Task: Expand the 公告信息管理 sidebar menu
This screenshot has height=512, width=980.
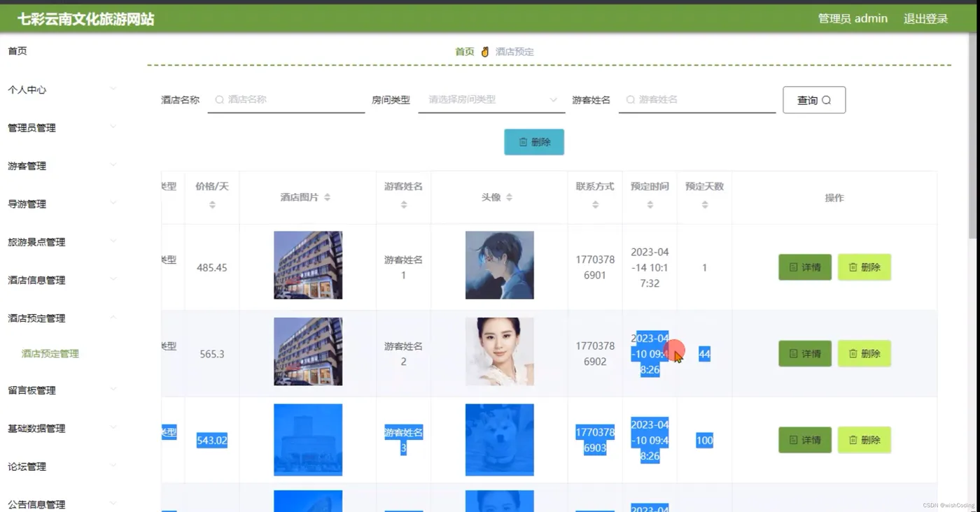Action: pos(62,504)
